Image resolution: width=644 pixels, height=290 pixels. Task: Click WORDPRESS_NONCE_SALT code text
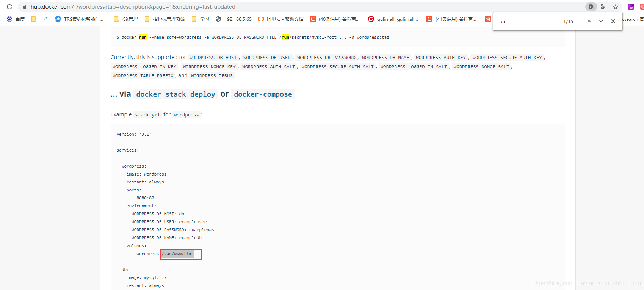pos(481,67)
